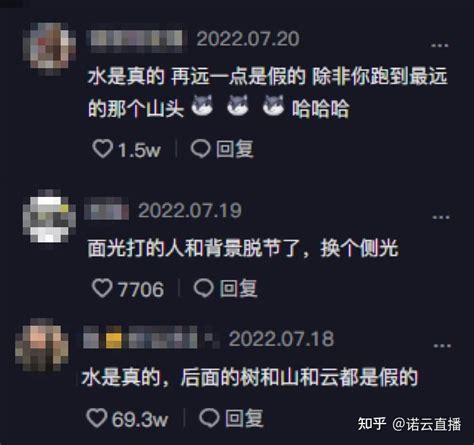
Task: Open more options for 2022.07.19 comment
Action: click(x=441, y=217)
